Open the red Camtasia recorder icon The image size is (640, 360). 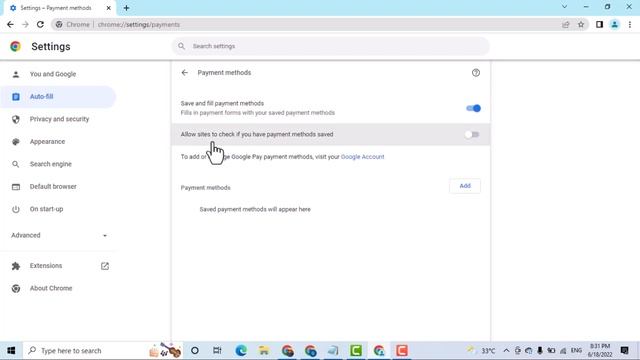(402, 351)
